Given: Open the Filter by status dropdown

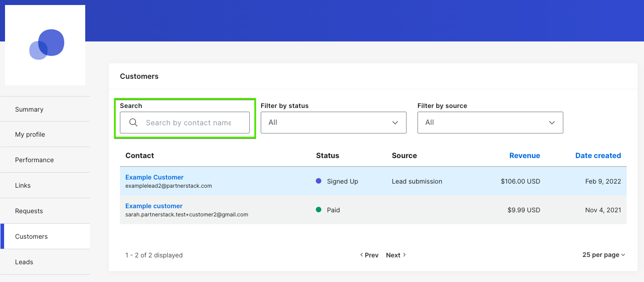Looking at the screenshot, I should tap(333, 123).
